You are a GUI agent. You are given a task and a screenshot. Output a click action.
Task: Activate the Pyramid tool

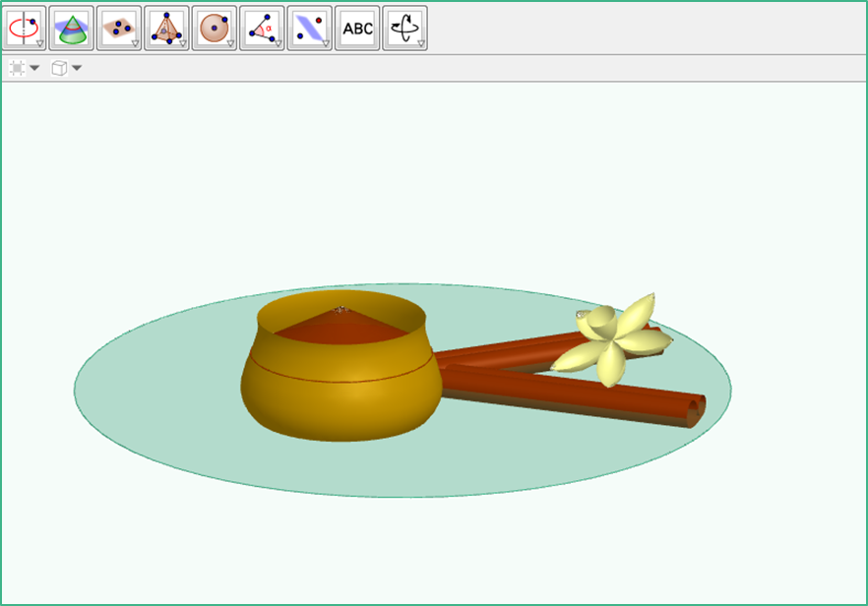[x=166, y=29]
